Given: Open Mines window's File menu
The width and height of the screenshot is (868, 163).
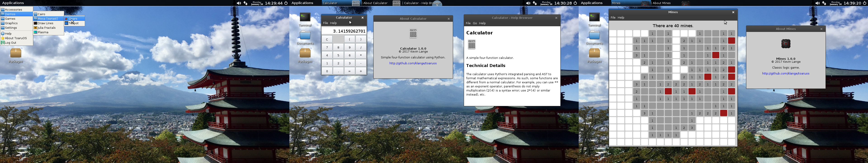Looking at the screenshot, I should click(613, 18).
